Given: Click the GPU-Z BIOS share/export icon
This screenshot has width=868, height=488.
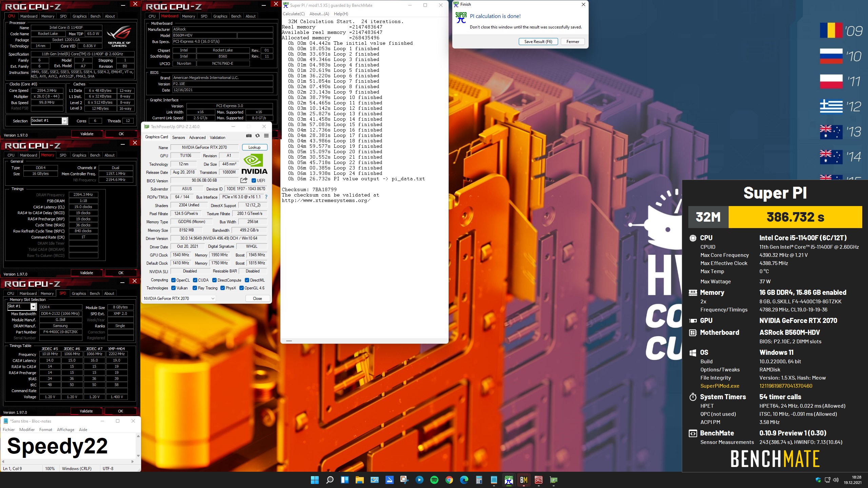Looking at the screenshot, I should (x=244, y=180).
